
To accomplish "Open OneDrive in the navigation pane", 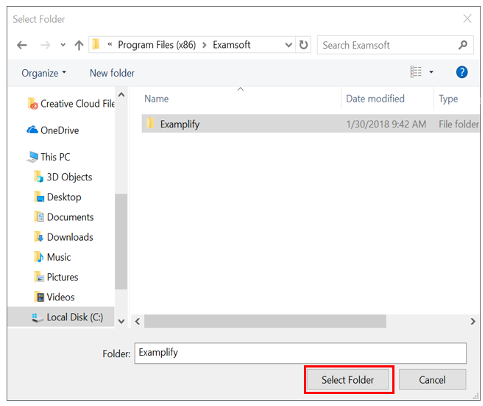I will pos(60,130).
